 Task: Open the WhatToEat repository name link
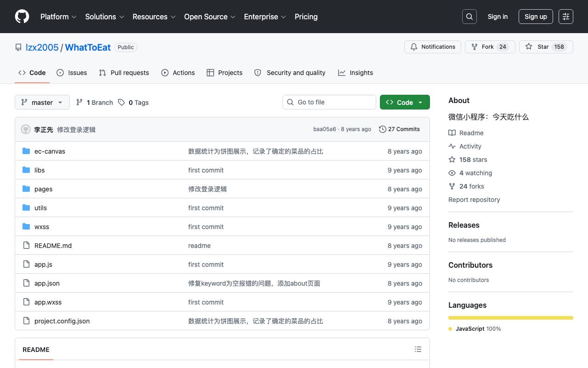point(88,47)
